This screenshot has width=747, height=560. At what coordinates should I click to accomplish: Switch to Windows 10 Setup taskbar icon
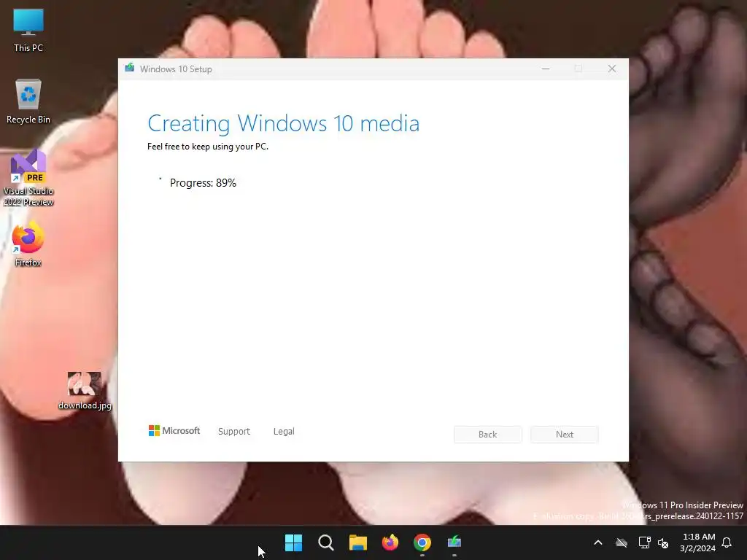[454, 542]
